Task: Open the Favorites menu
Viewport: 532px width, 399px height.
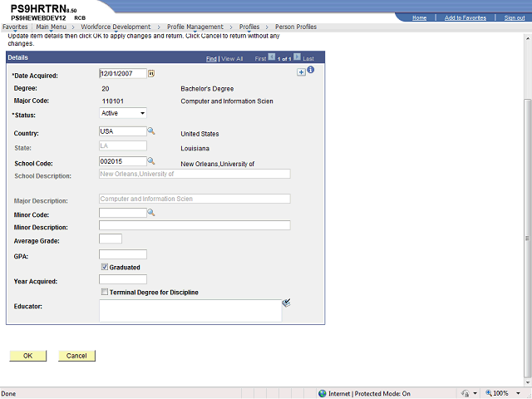Action: click(x=15, y=27)
